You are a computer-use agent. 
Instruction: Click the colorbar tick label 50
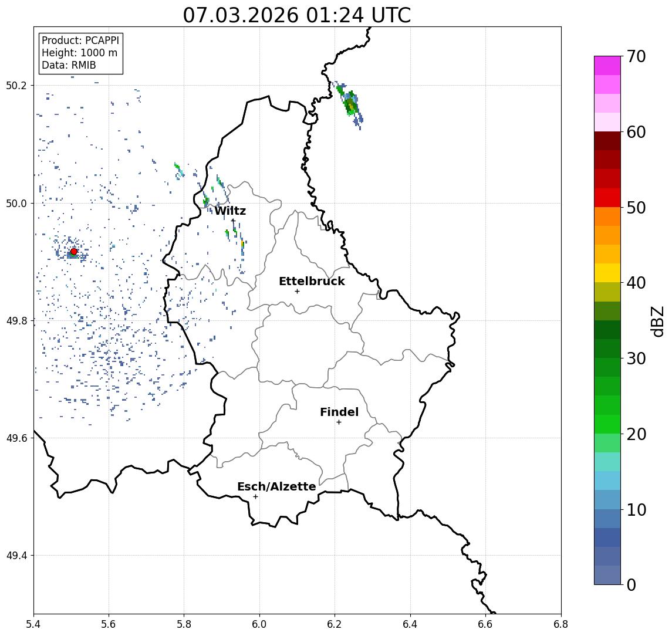[636, 208]
